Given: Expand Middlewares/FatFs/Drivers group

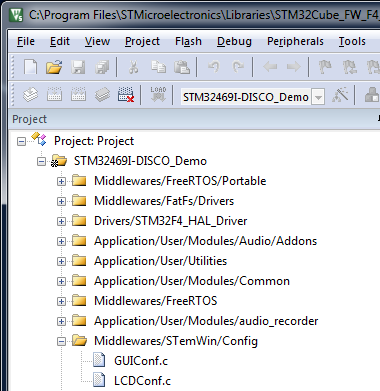Looking at the screenshot, I should click(x=61, y=201).
